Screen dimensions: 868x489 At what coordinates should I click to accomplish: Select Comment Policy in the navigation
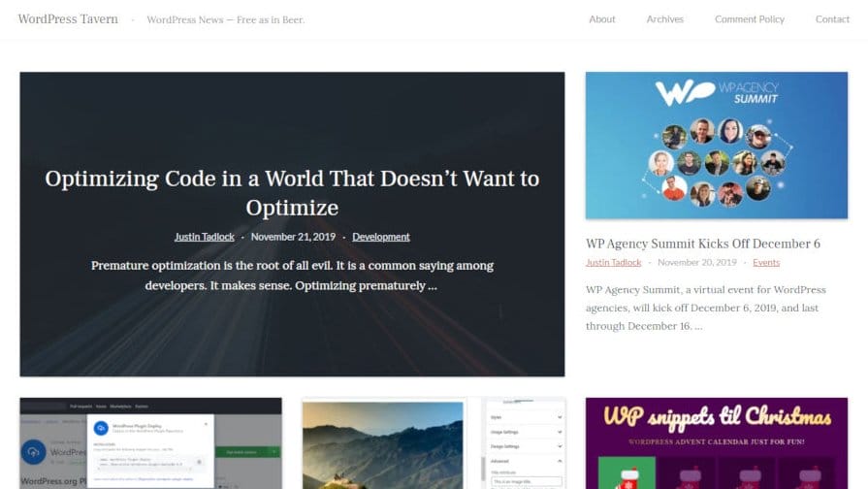[749, 19]
